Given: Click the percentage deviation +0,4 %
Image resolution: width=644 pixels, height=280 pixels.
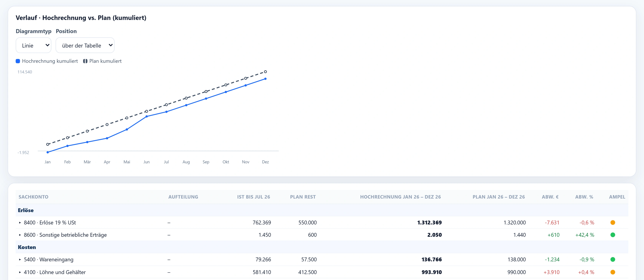Looking at the screenshot, I should click(x=586, y=272).
